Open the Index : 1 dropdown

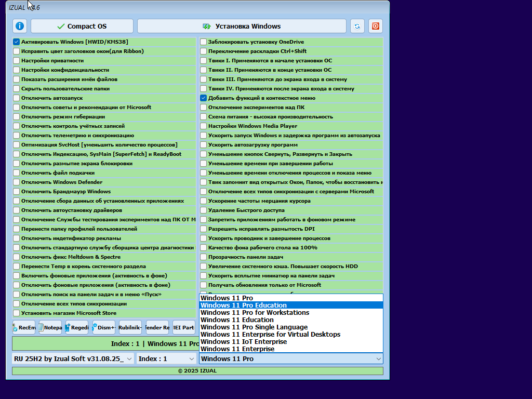166,358
